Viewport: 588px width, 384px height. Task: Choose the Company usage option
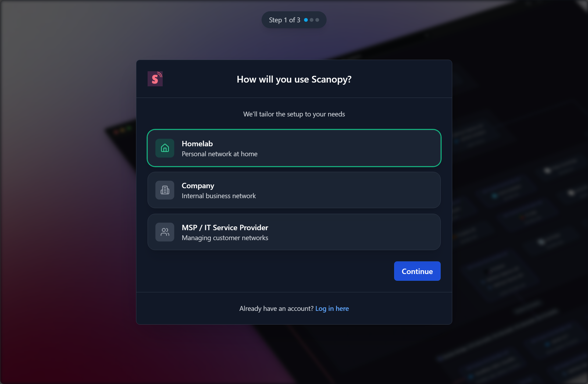[x=294, y=190]
